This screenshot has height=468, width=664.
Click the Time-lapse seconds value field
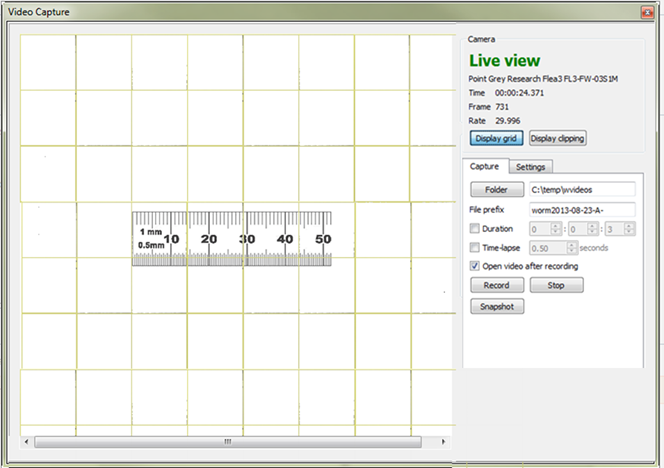click(553, 248)
